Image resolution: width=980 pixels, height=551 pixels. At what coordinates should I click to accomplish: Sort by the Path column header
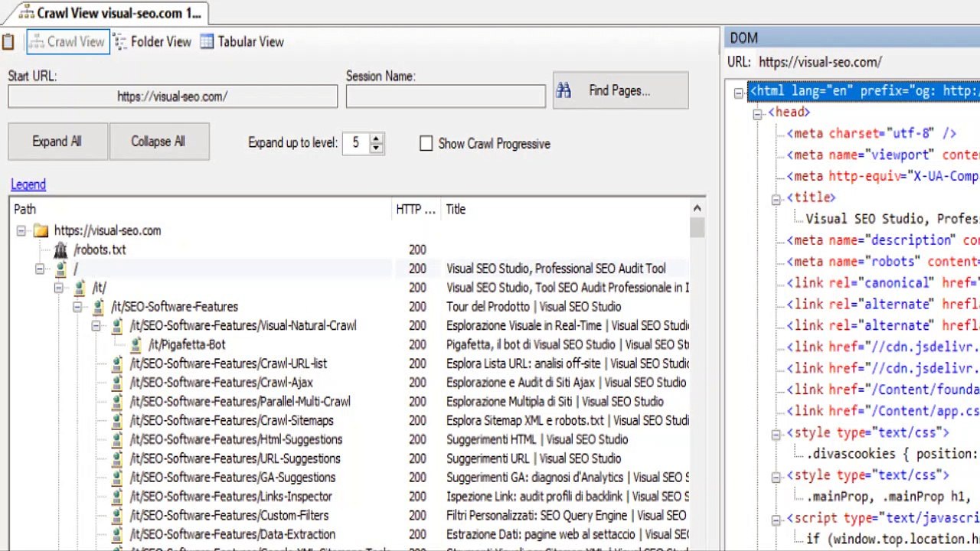pos(201,209)
